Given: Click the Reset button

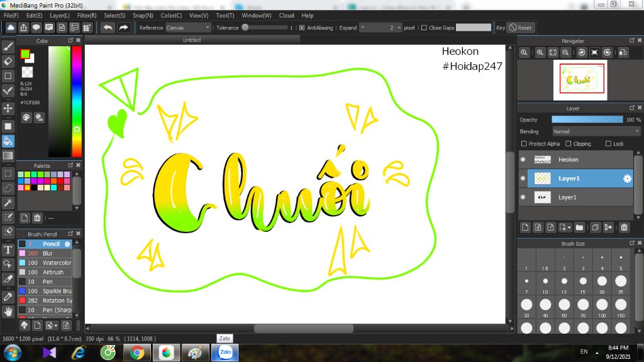Looking at the screenshot, I should [x=520, y=28].
